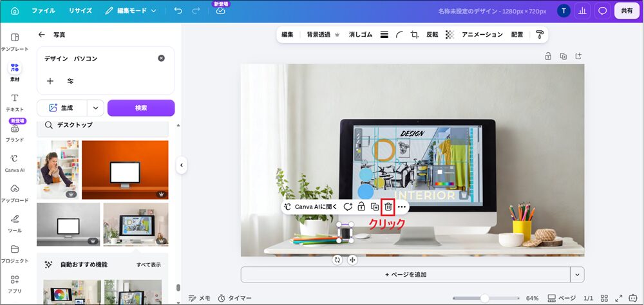Open search filters icon

pos(71,81)
